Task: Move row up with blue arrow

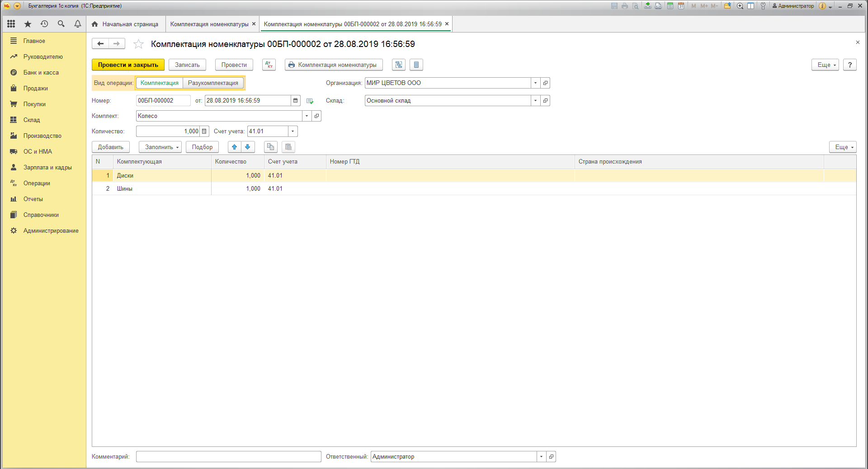Action: (234, 147)
